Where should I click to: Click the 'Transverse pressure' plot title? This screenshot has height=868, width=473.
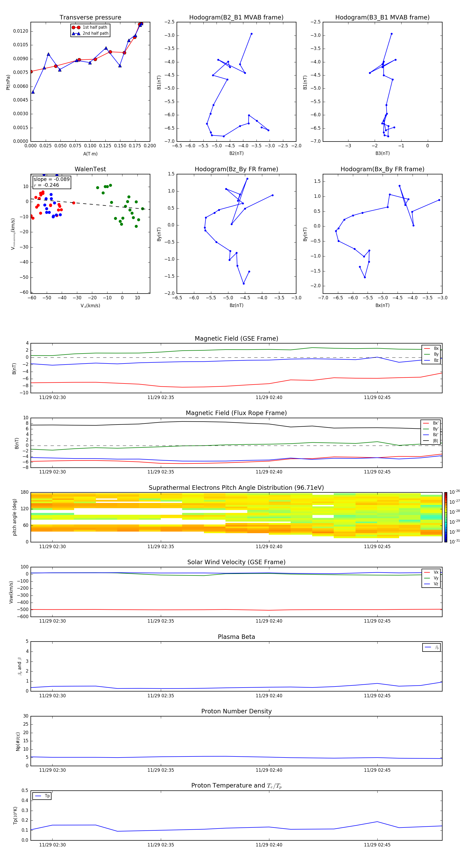[90, 18]
